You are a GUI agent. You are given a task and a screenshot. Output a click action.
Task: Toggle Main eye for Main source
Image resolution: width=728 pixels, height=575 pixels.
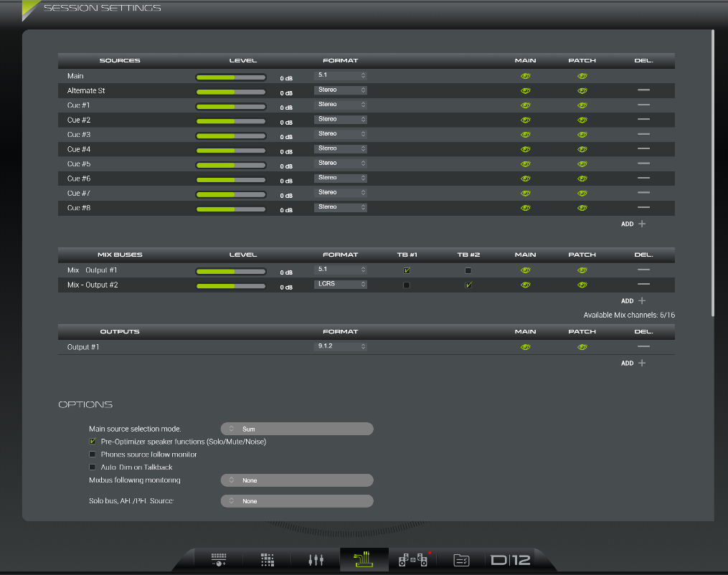tap(526, 76)
